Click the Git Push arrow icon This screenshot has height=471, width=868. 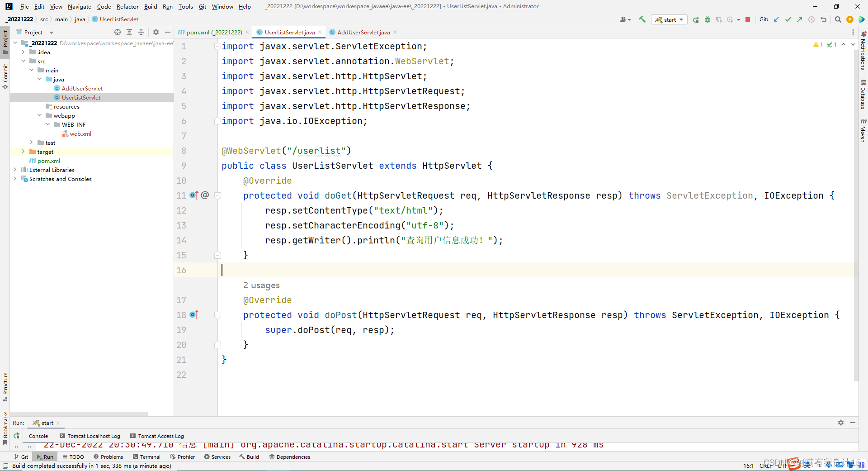pyautogui.click(x=800, y=19)
